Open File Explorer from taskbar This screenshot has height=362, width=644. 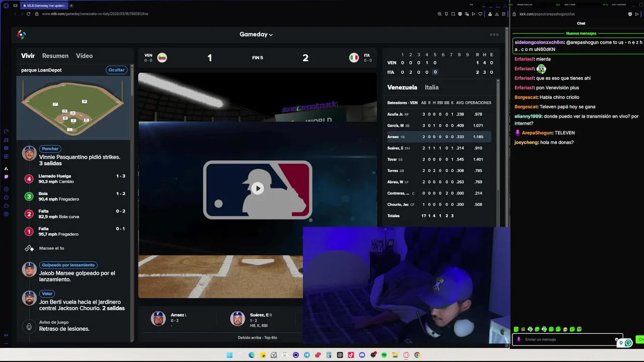pyautogui.click(x=395, y=355)
